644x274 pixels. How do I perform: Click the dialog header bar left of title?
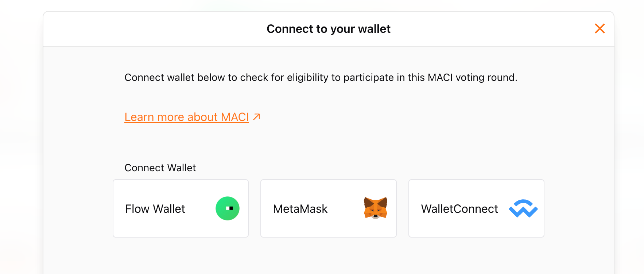[x=146, y=29]
